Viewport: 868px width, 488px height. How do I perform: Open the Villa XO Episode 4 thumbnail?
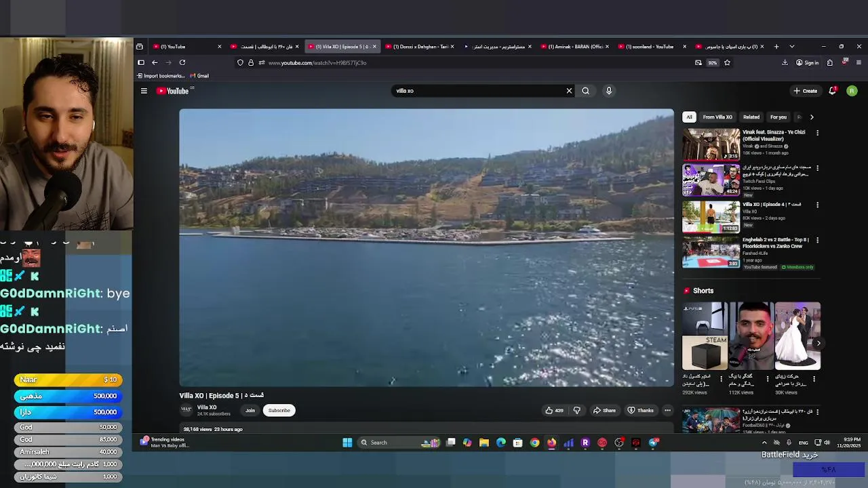coord(711,216)
